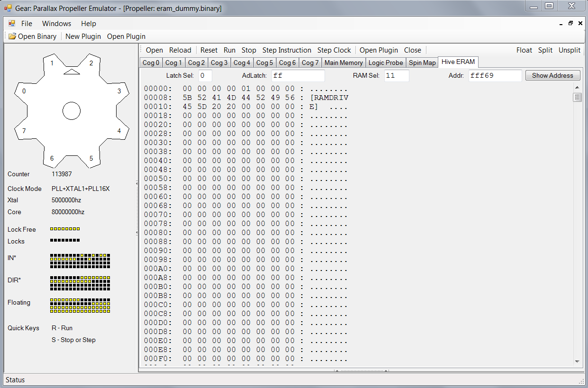Screen dimensions: 588x388
Task: Select the Logic Probe tab
Action: tap(386, 63)
